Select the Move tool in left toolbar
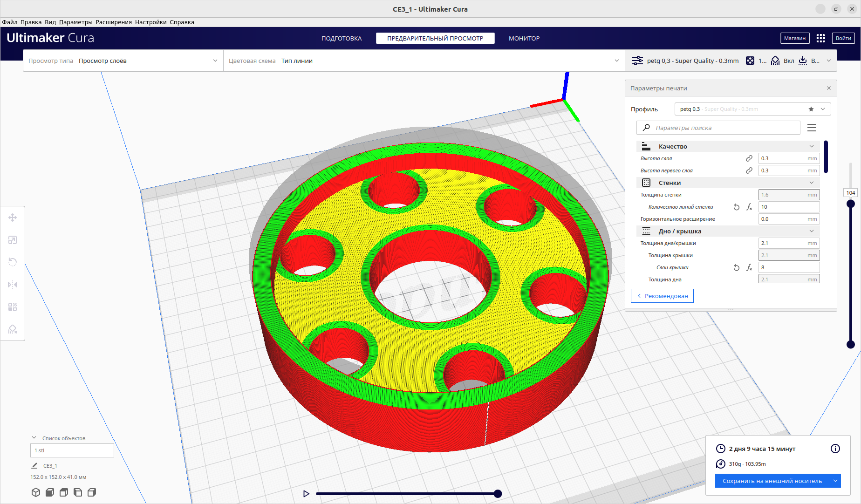The height and width of the screenshot is (504, 861). (x=13, y=218)
